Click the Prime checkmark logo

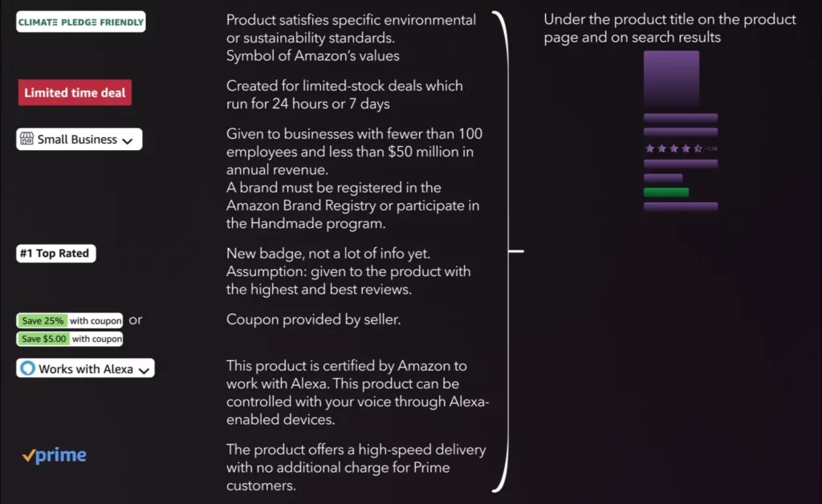[55, 455]
